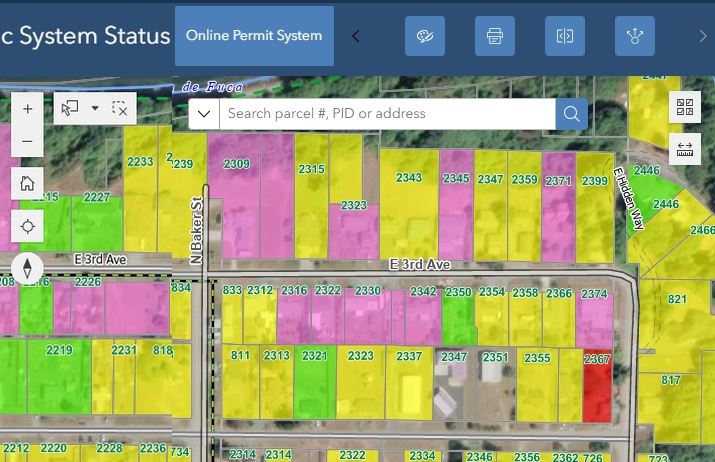Viewport: 715px width, 462px height.
Task: Activate the rectangle select tool
Action: click(70, 108)
